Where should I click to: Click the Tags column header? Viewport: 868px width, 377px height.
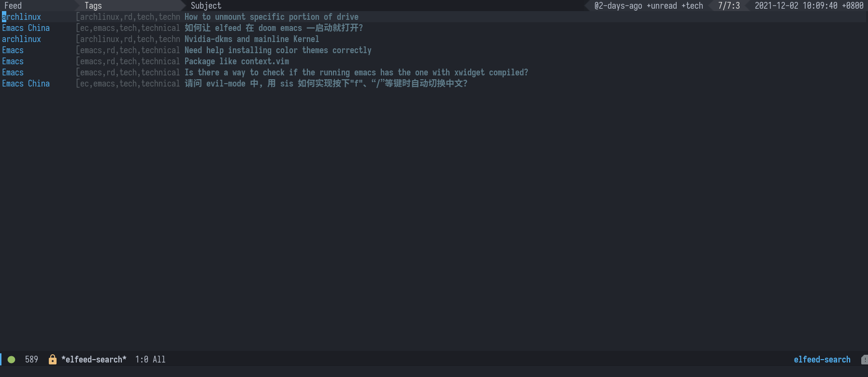click(x=93, y=5)
